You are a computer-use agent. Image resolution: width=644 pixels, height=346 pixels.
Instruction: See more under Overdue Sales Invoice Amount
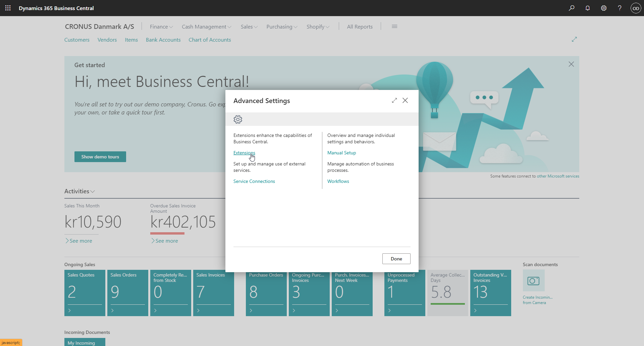165,241
